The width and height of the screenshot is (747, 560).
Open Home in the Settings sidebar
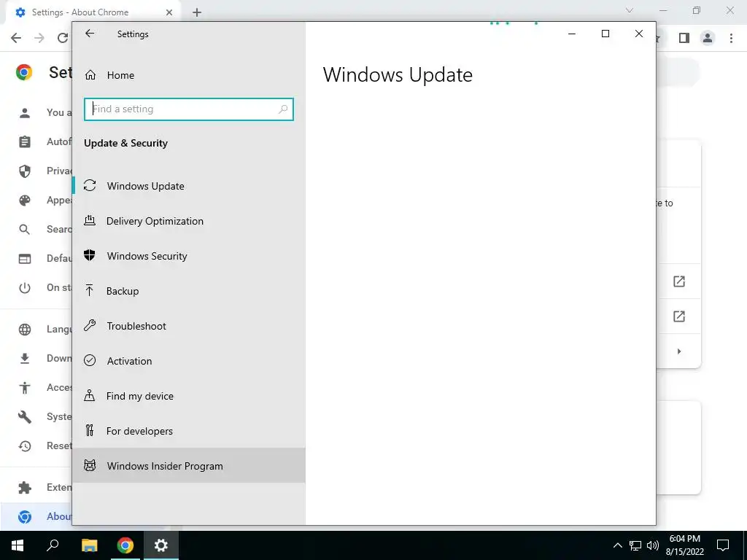189,75
